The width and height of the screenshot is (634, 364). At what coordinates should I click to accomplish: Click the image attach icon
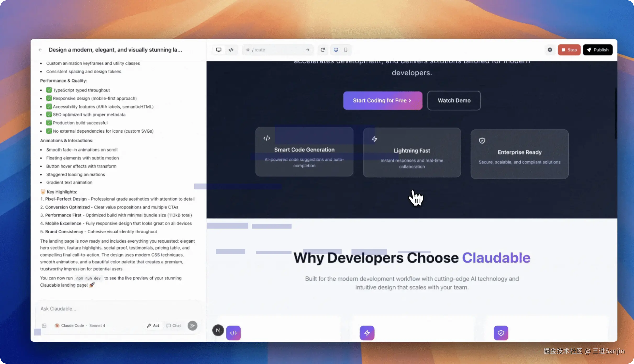coord(44,326)
